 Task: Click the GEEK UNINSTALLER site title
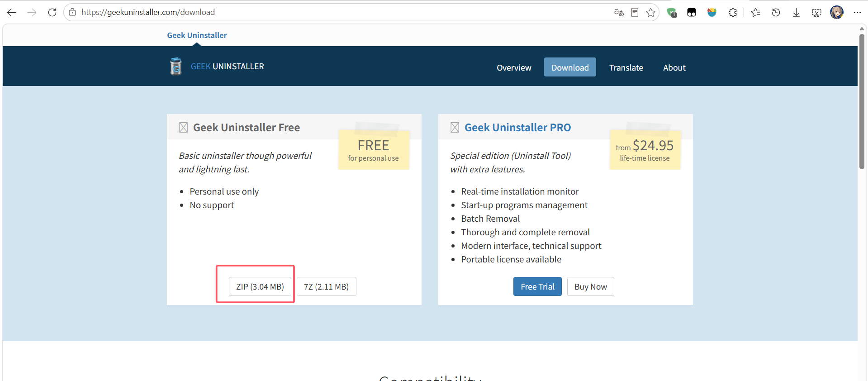228,67
